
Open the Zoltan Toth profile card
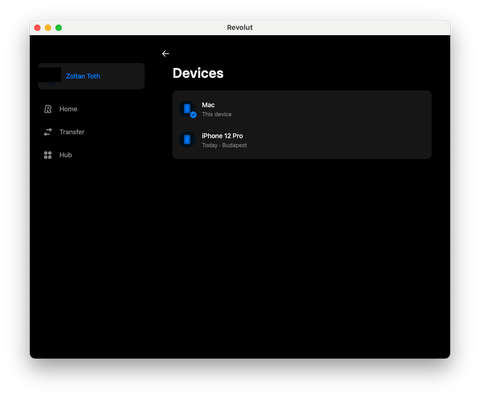pyautogui.click(x=91, y=76)
